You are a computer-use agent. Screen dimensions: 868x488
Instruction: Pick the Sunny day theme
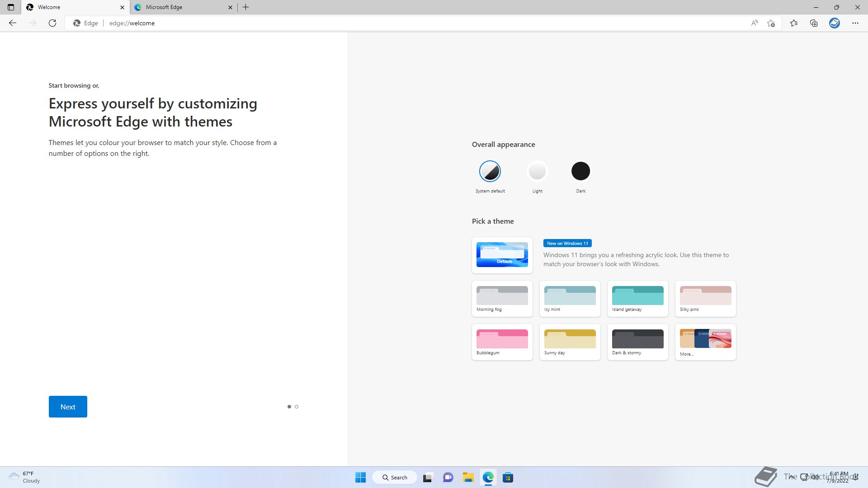pos(570,342)
